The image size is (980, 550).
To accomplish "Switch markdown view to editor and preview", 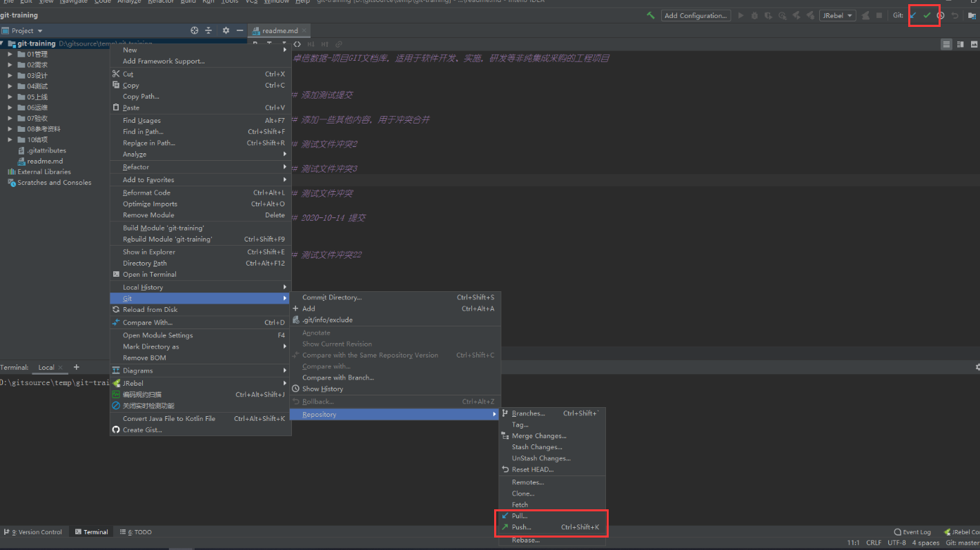I will coord(960,44).
